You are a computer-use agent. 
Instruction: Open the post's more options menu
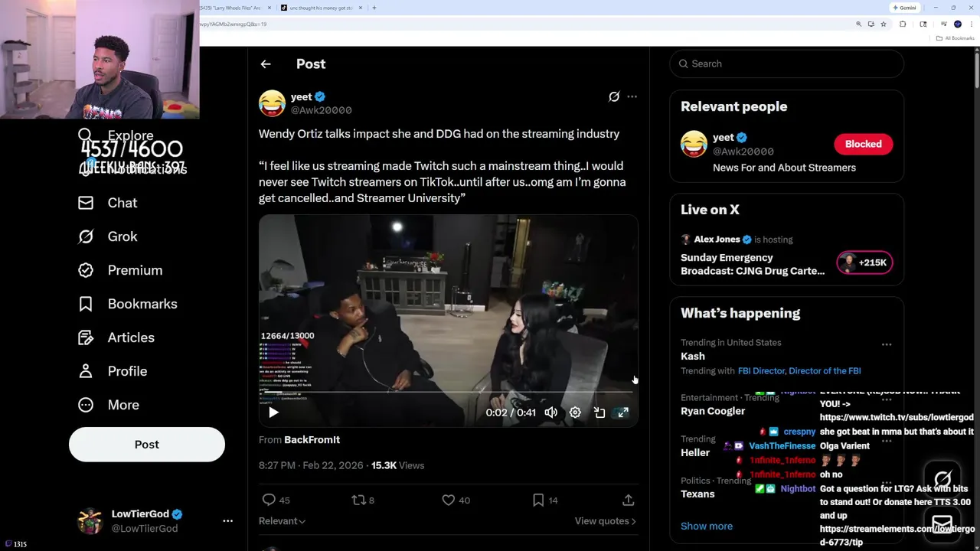click(x=632, y=96)
